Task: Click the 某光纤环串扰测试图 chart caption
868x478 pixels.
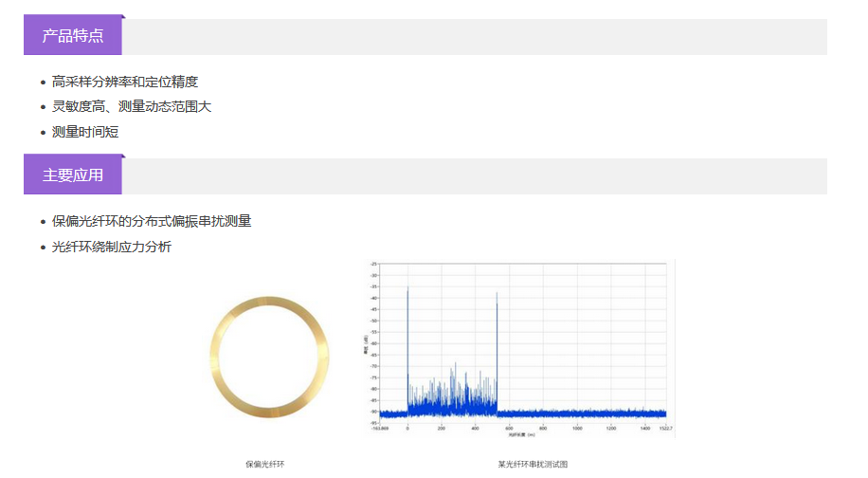Action: point(533,464)
